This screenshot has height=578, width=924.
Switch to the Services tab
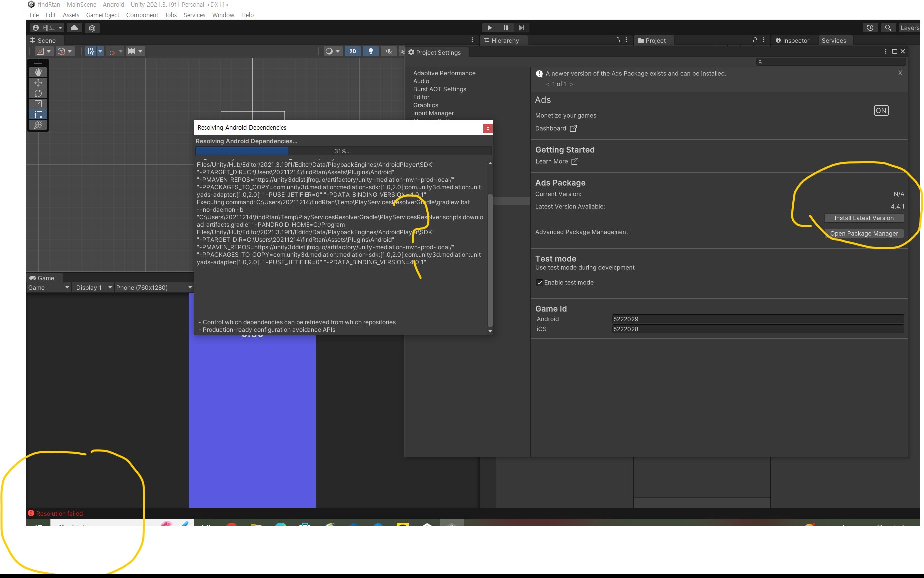coord(834,41)
